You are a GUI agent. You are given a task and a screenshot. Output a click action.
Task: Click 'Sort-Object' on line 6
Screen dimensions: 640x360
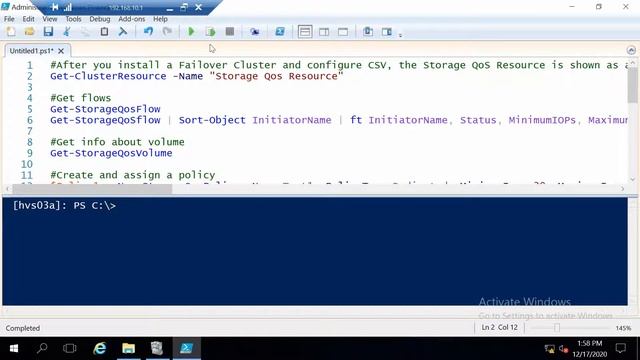pyautogui.click(x=212, y=120)
